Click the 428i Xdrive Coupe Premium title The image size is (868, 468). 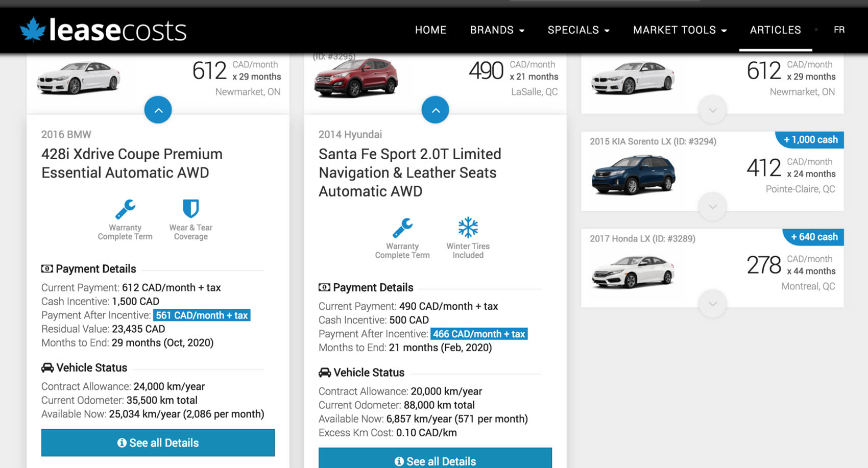(132, 163)
